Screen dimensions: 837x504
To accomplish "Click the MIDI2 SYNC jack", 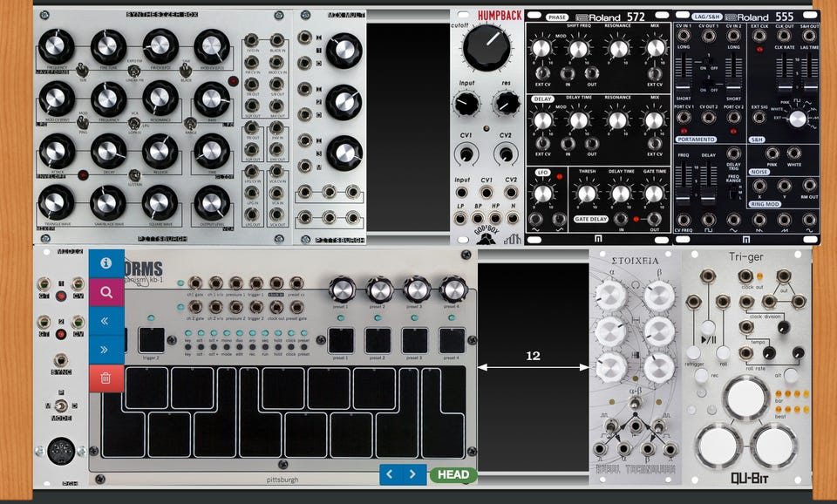I will (x=61, y=360).
